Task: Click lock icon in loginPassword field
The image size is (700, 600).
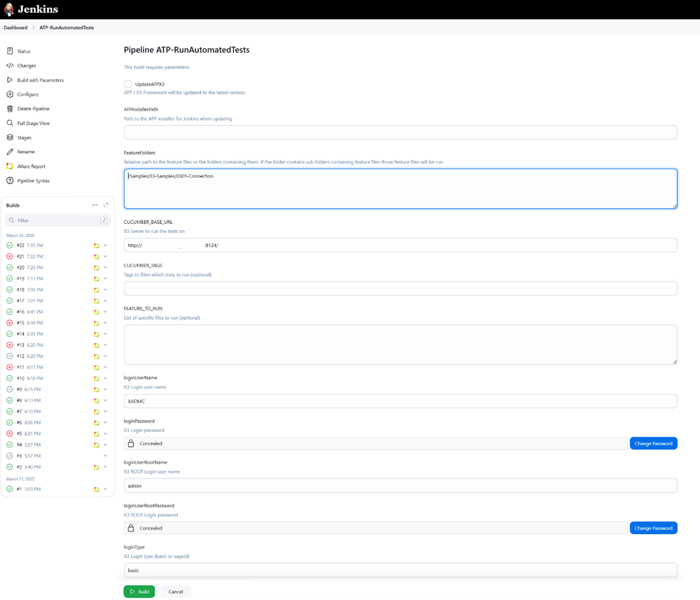Action: click(x=131, y=443)
